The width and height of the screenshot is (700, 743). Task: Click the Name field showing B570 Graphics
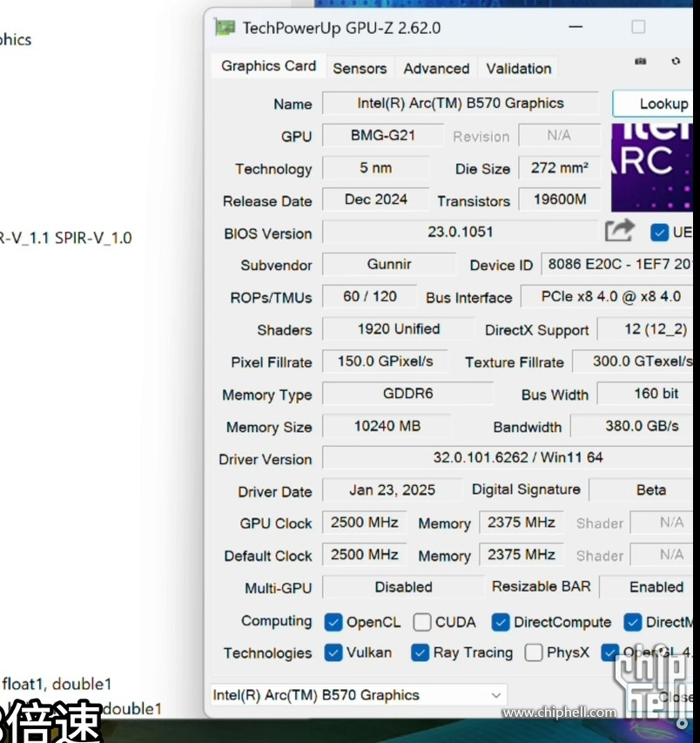(461, 104)
